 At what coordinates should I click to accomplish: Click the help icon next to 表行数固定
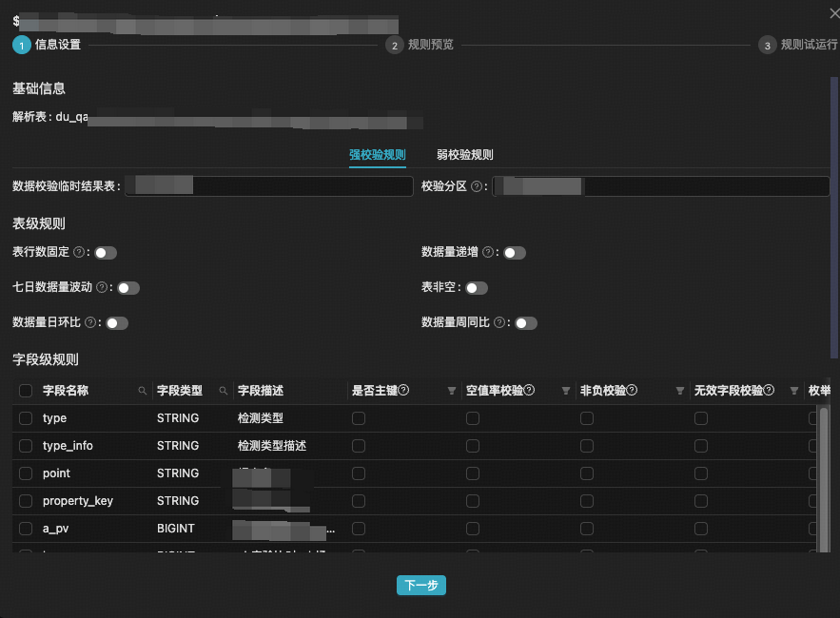[79, 253]
